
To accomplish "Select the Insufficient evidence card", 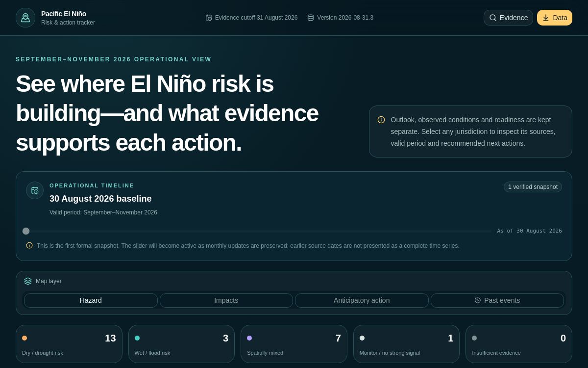I will pyautogui.click(x=519, y=344).
